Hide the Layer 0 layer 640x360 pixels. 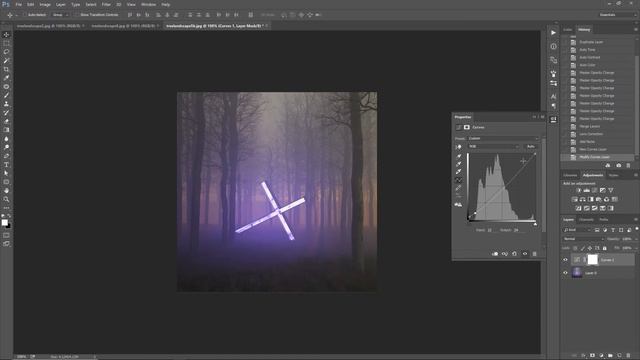(565, 273)
